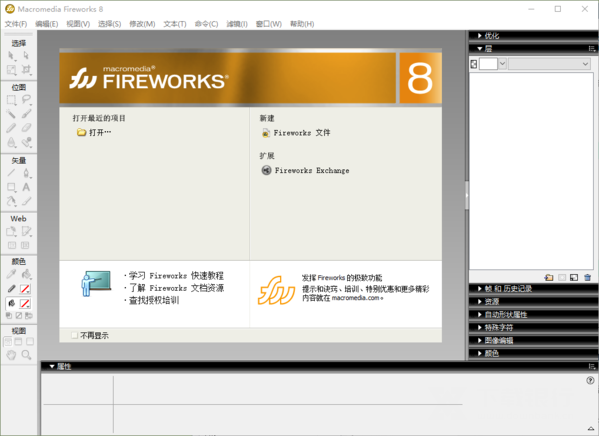Select the Line tool
The image size is (599, 436).
pos(11,173)
